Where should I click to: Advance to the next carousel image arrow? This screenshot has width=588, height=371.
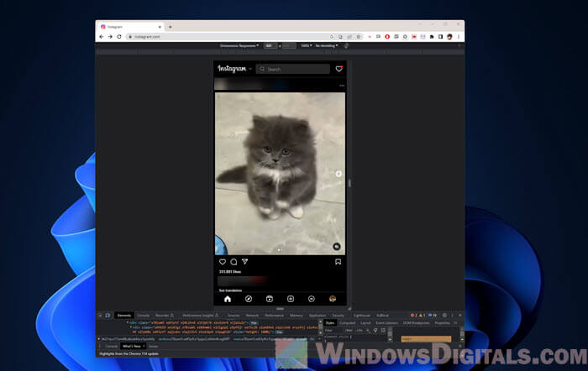(x=339, y=174)
